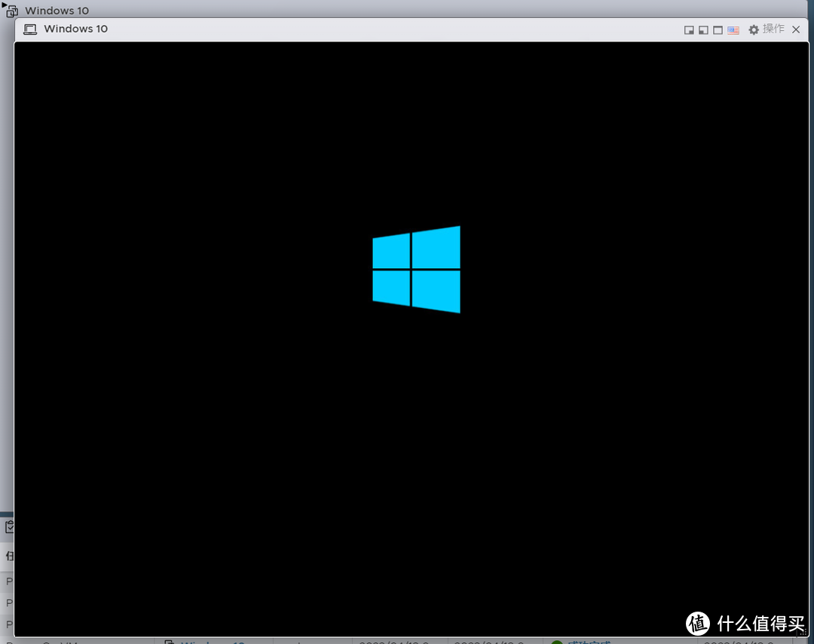814x644 pixels.
Task: Click the Windows logo on the boot screen
Action: [416, 270]
